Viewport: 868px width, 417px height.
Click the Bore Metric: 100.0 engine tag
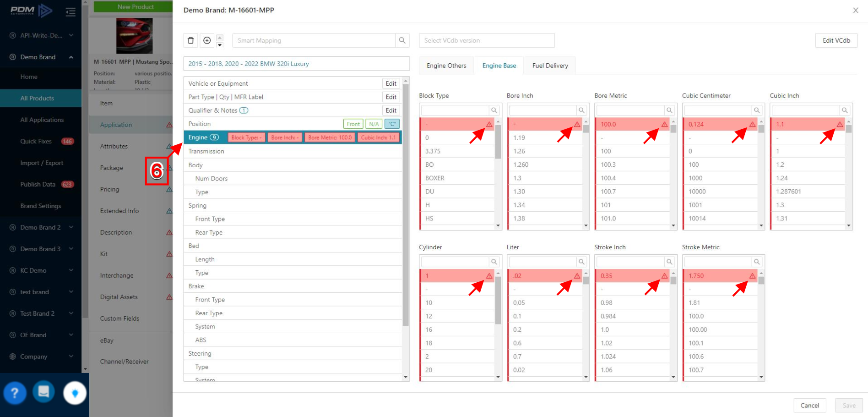(330, 137)
